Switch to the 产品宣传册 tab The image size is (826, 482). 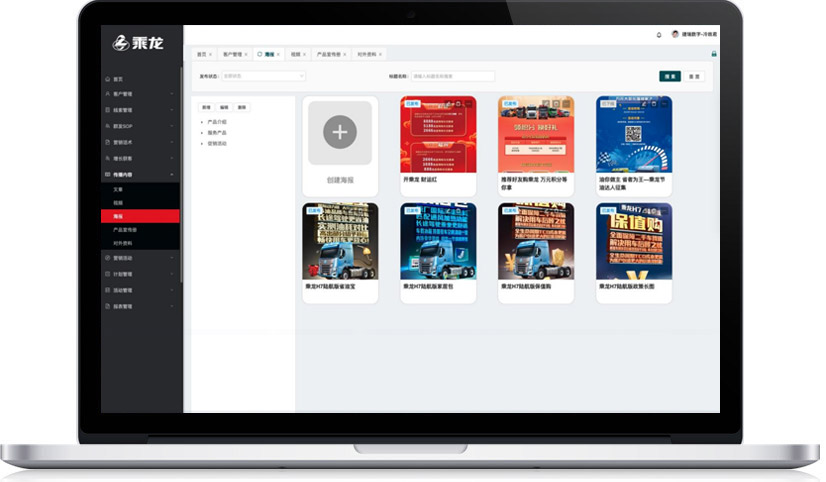(329, 54)
